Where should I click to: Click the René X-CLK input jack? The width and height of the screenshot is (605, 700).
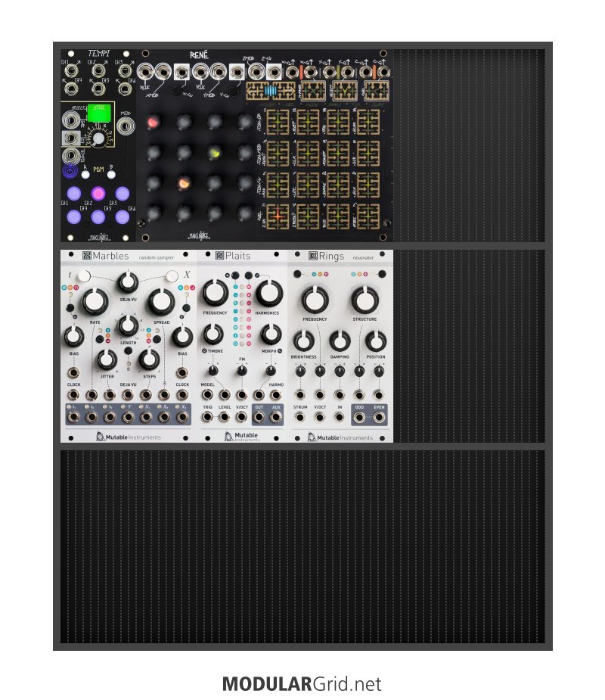point(145,71)
